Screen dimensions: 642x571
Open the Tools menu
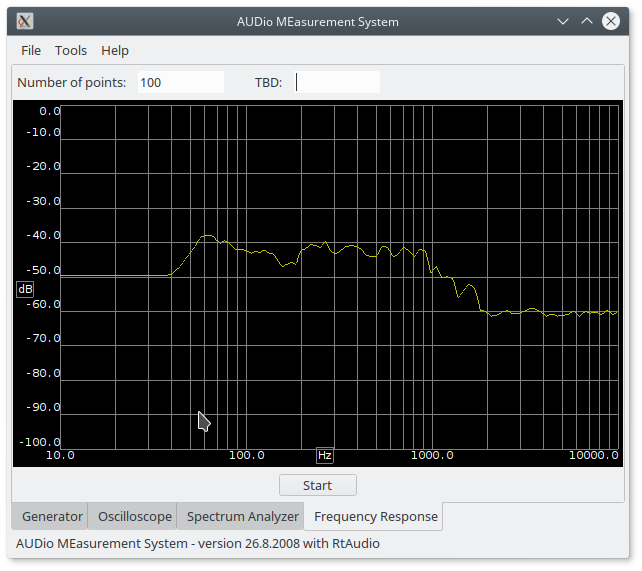(x=71, y=50)
